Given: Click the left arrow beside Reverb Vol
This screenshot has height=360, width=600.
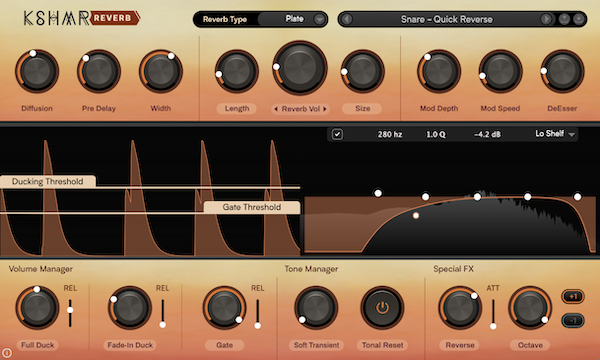Looking at the screenshot, I should pyautogui.click(x=276, y=109).
